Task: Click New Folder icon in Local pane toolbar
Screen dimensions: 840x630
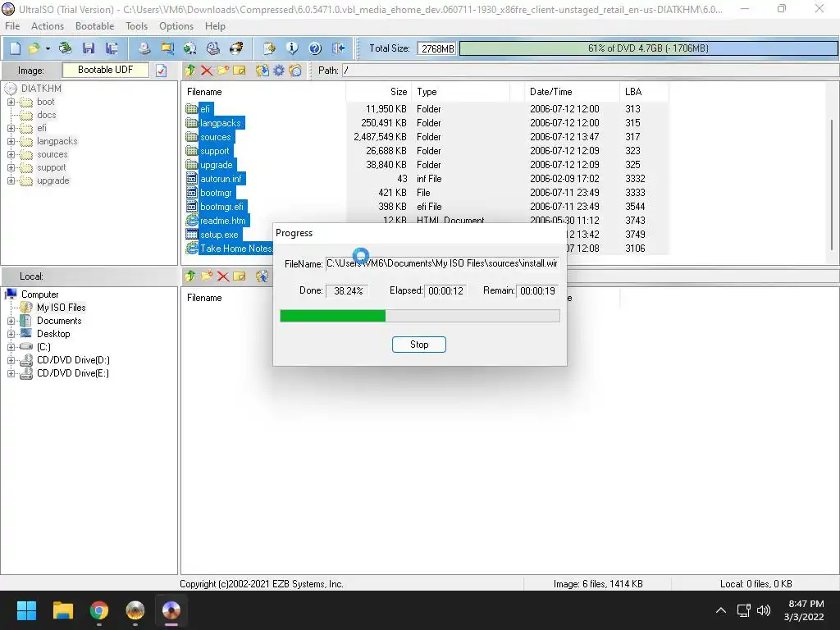Action: pos(206,276)
